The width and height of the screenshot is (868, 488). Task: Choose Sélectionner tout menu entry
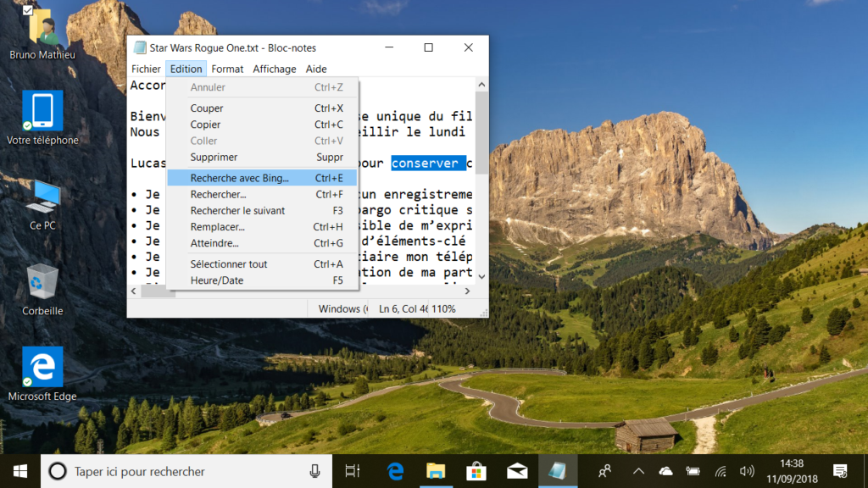click(263, 264)
